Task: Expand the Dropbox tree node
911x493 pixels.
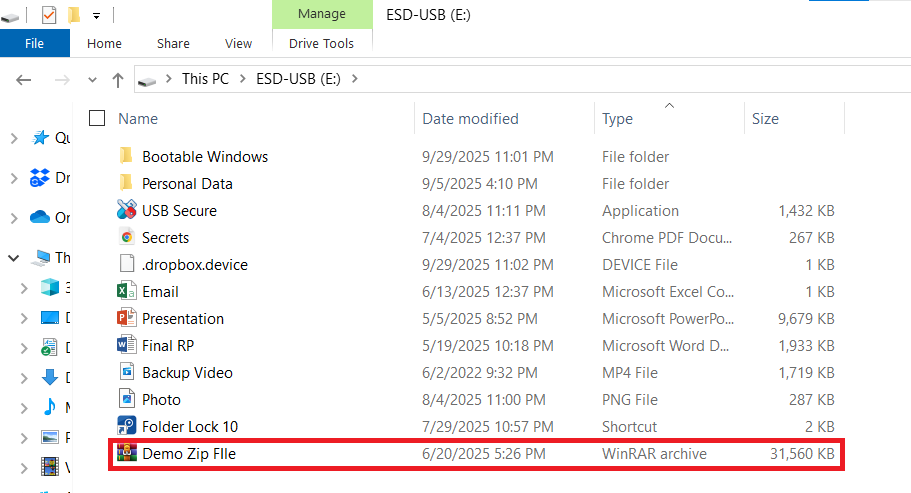Action: [14, 178]
